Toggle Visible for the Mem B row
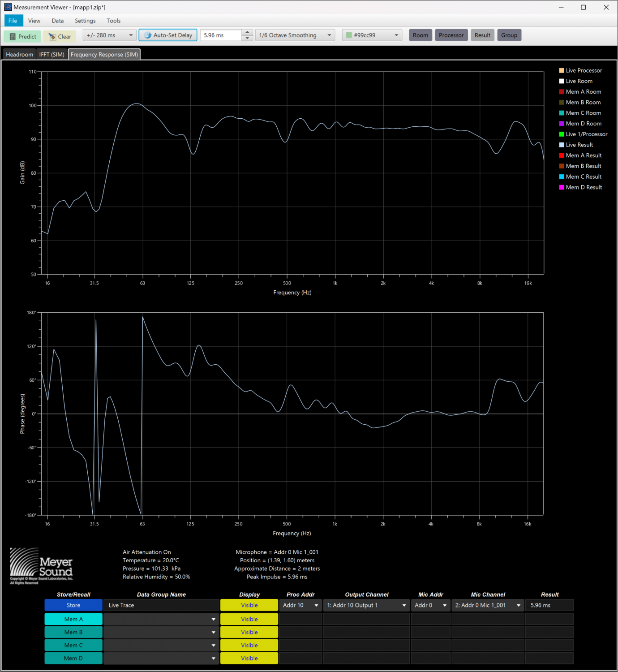The height and width of the screenshot is (672, 618). pos(249,632)
